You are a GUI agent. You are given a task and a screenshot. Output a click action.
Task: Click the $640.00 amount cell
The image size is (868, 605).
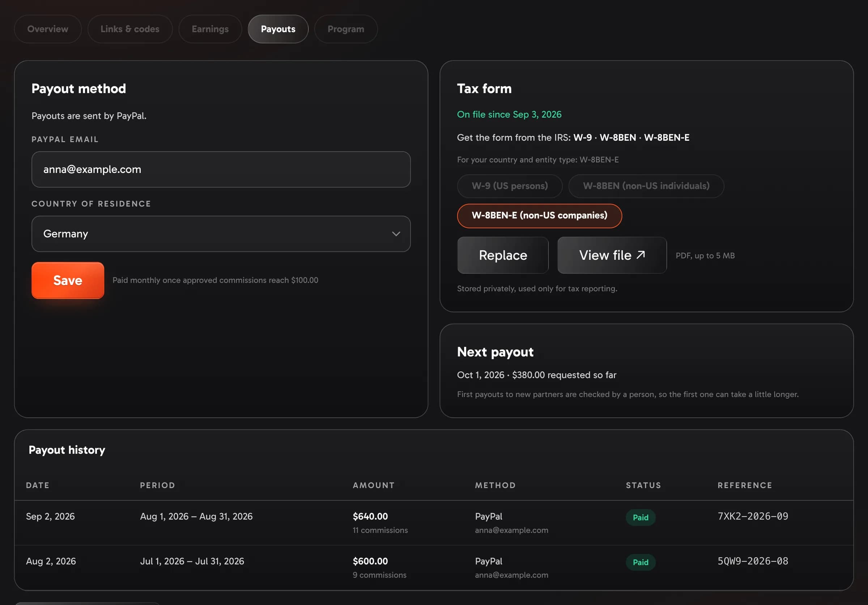pyautogui.click(x=370, y=516)
